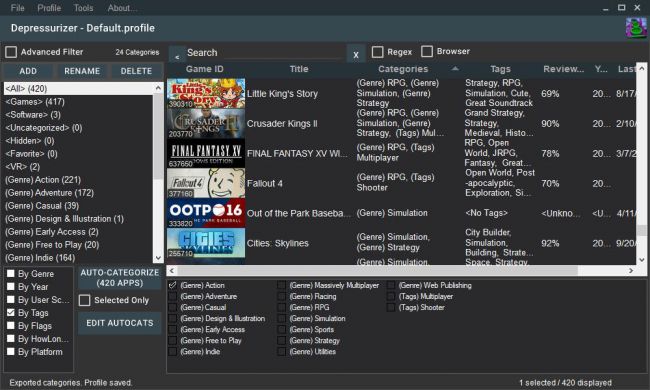This screenshot has height=390, width=650.
Task: Check the (Genre) RPG assignment checkbox
Action: [x=281, y=307]
